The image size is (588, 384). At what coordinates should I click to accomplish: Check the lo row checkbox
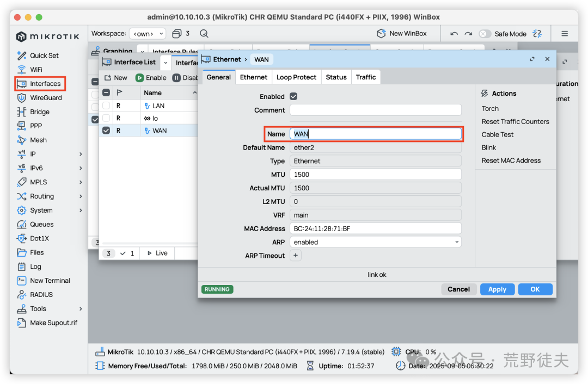(106, 118)
